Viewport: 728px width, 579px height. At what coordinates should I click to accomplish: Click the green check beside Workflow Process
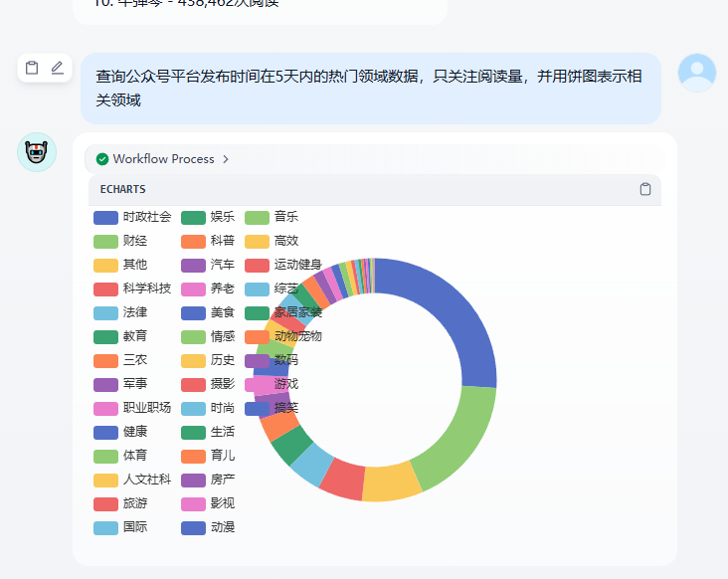102,159
